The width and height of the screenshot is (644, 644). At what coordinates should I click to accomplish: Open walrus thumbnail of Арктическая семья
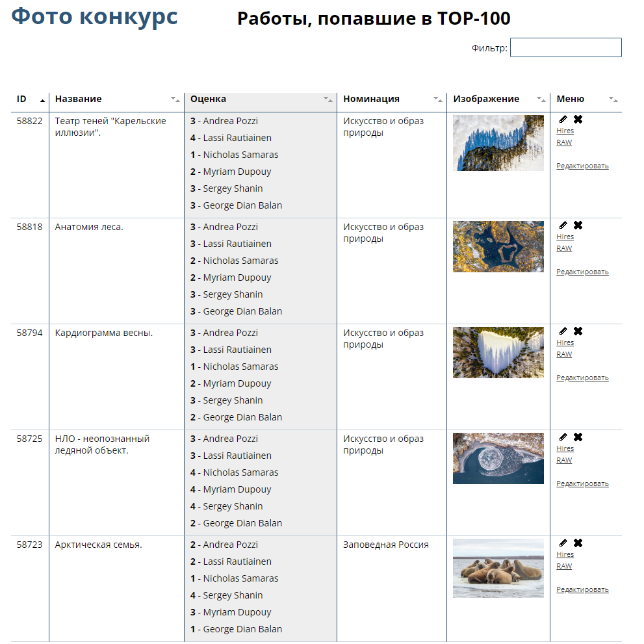pos(498,568)
